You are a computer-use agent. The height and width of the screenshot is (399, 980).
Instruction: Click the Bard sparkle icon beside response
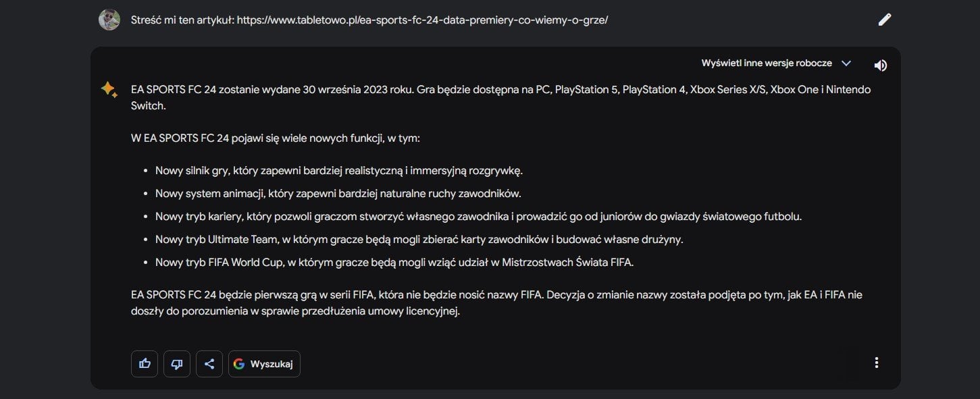point(109,90)
